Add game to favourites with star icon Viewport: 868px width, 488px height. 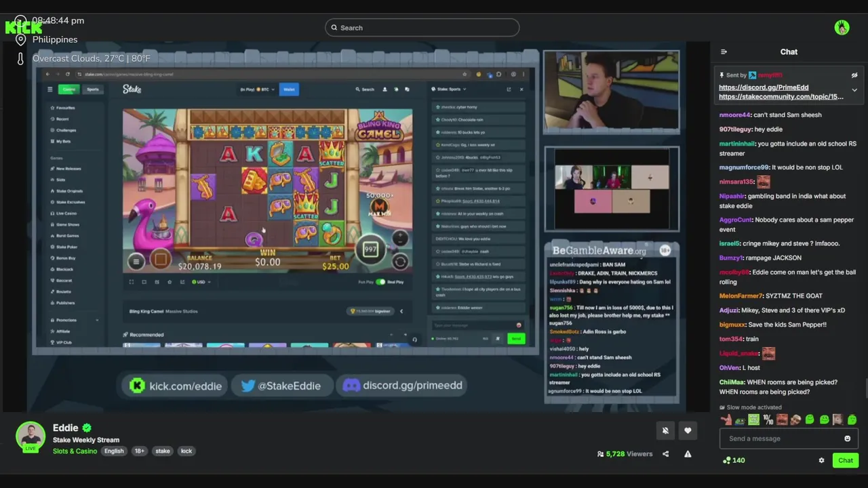[169, 282]
